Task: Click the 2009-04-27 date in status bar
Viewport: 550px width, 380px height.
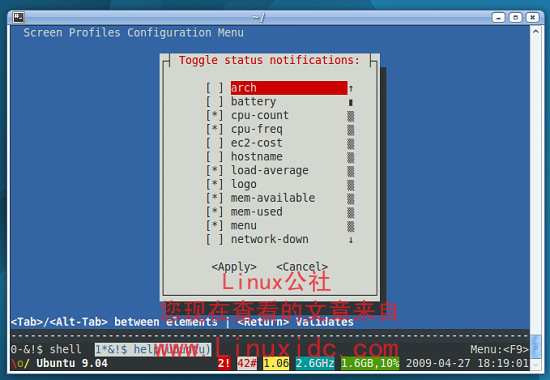Action: tap(438, 363)
